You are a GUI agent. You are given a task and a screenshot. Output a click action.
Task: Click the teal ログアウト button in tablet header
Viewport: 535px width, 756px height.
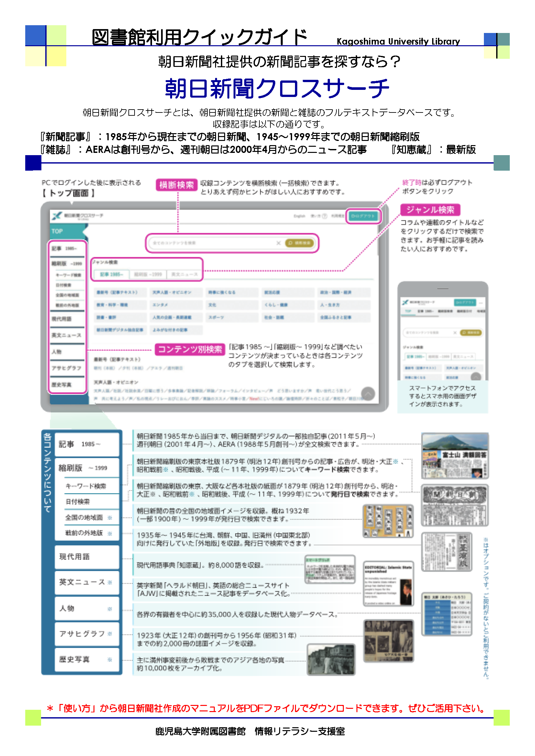(363, 216)
